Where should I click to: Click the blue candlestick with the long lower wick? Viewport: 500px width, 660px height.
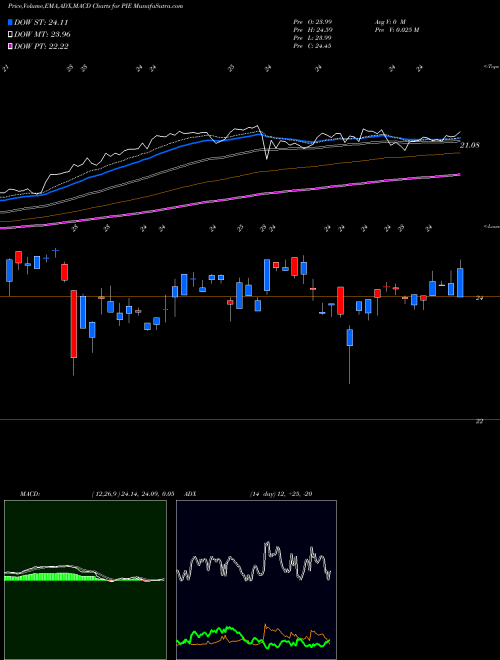coord(350,338)
